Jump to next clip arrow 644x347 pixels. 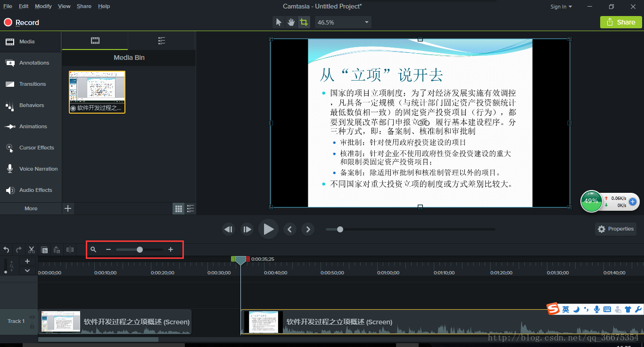point(308,230)
